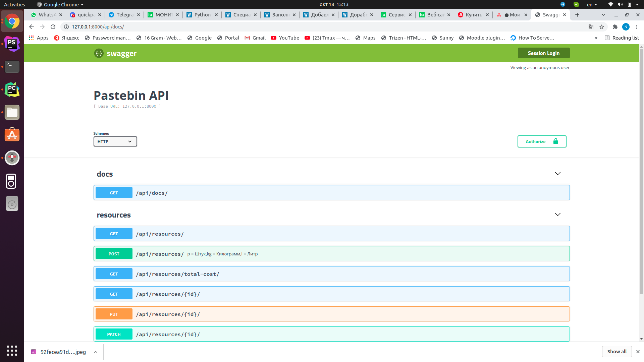Bookmark page with star icon

pyautogui.click(x=602, y=27)
